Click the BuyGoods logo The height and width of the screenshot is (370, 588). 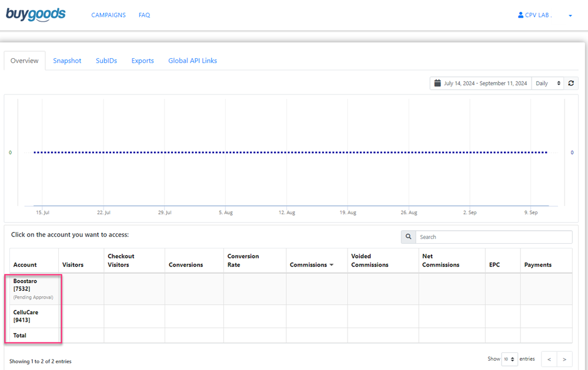click(x=35, y=14)
